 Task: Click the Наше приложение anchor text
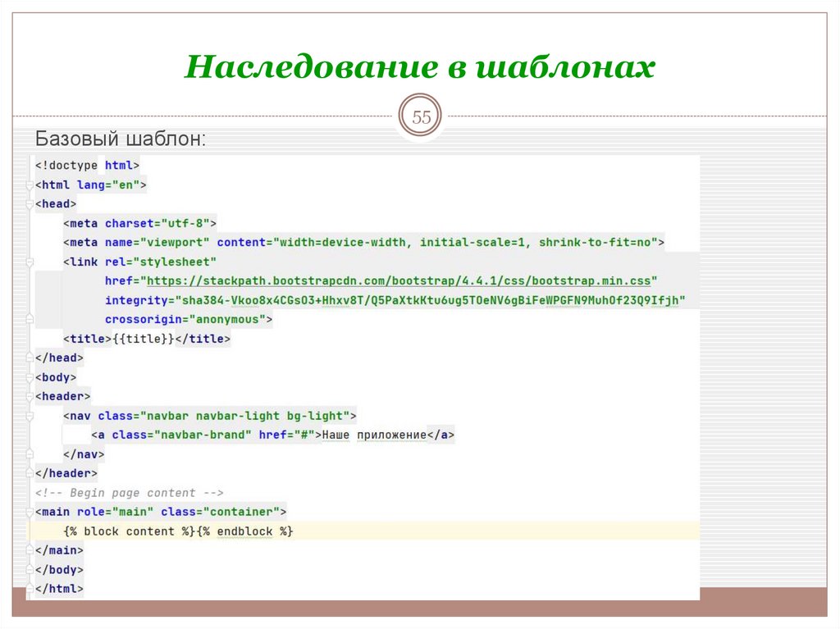pos(373,435)
